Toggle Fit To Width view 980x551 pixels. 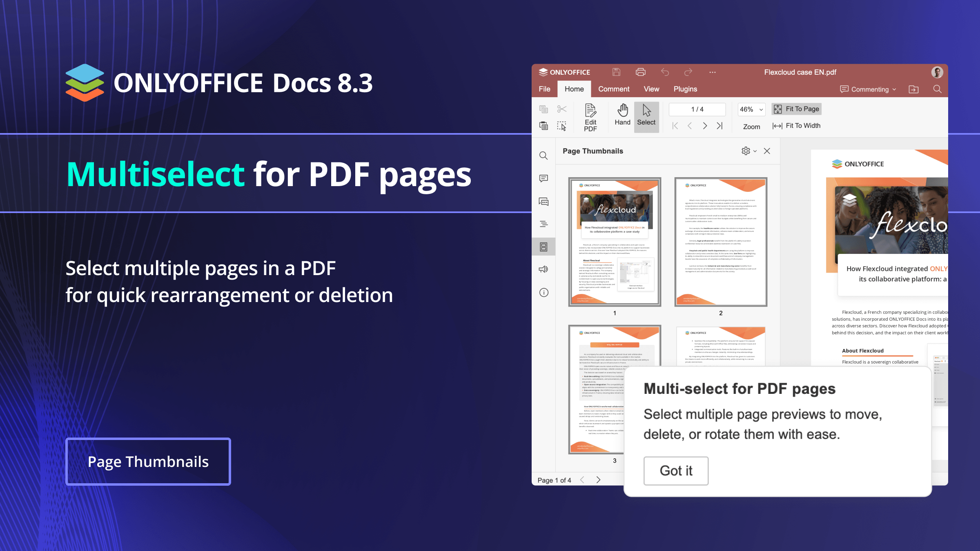coord(796,126)
